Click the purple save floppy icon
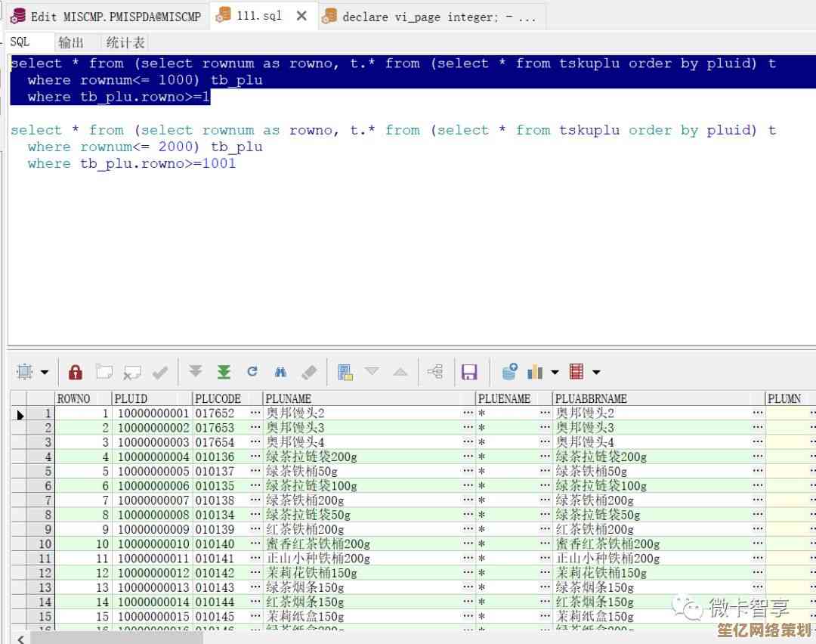The width and height of the screenshot is (816, 644). click(469, 372)
